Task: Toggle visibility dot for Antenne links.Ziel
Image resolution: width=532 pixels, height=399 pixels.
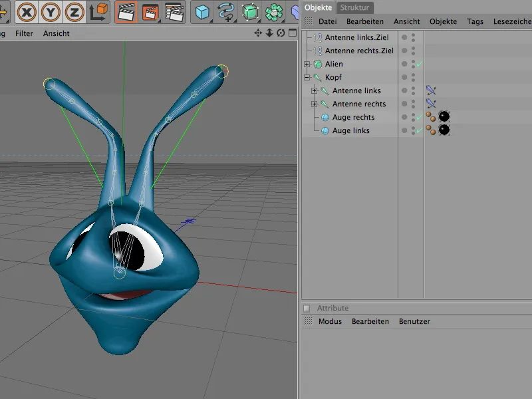Action: 404,37
